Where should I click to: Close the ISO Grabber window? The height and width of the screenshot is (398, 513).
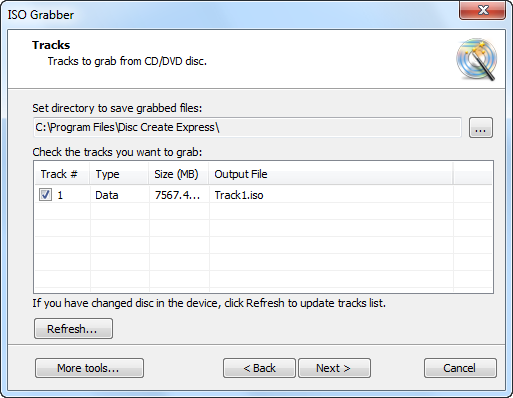tap(482, 10)
